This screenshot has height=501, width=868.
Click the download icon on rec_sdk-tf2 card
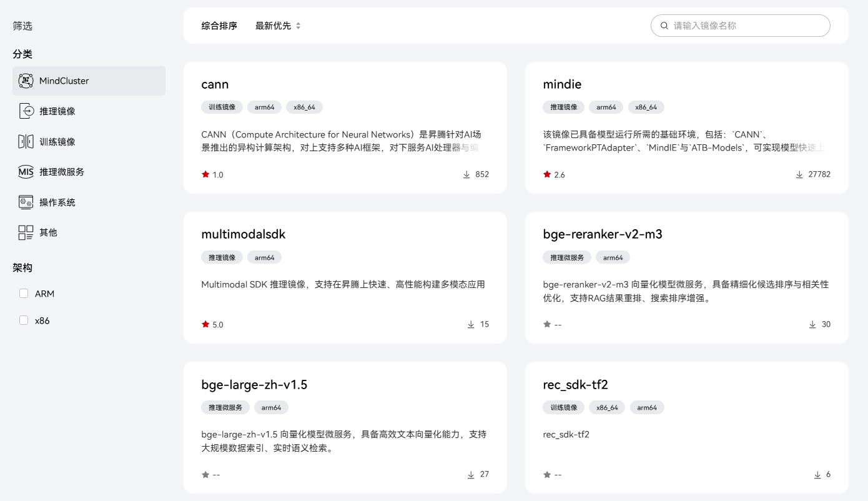click(817, 475)
